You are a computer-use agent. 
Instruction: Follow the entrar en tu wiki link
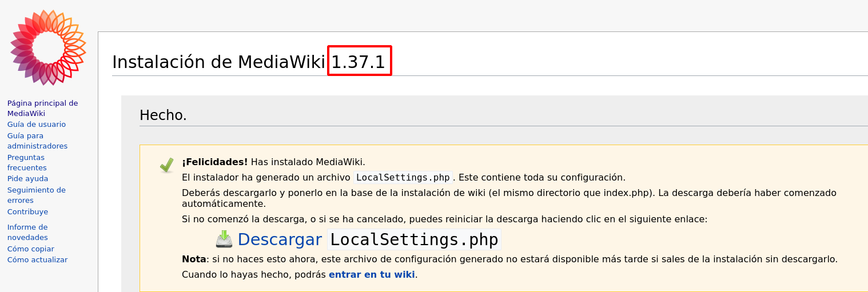[372, 274]
